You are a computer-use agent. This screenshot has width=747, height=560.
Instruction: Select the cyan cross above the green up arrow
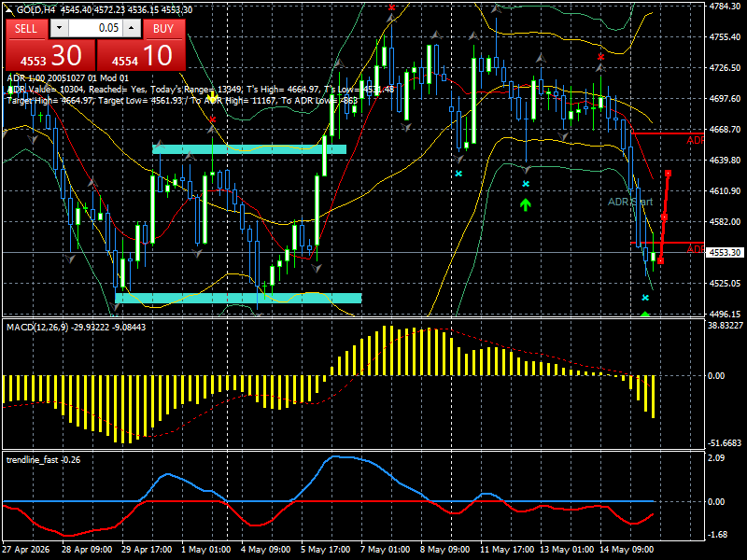point(526,184)
